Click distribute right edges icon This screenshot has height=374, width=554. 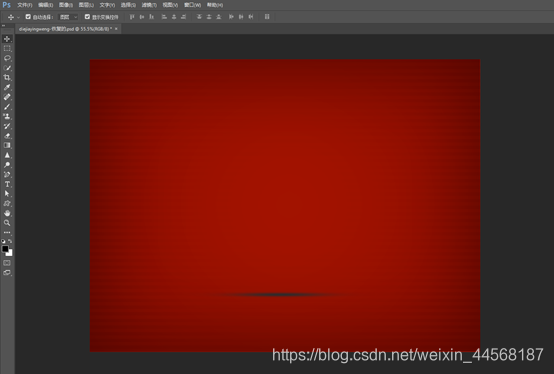[251, 17]
